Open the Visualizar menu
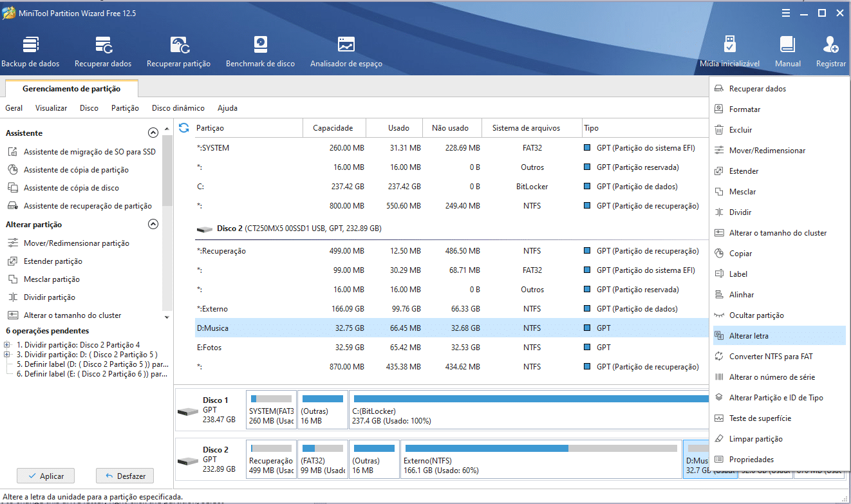This screenshot has width=851, height=504. 51,108
